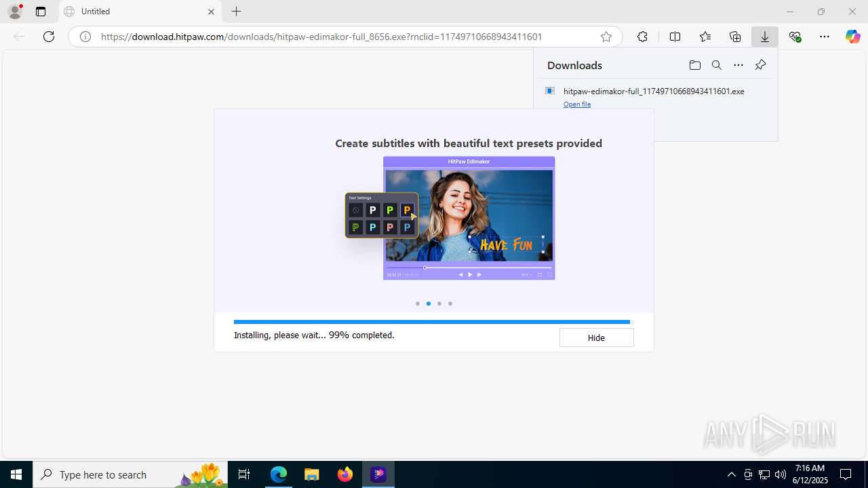Open more options in Downloads panel
The image size is (868, 488).
pyautogui.click(x=738, y=65)
